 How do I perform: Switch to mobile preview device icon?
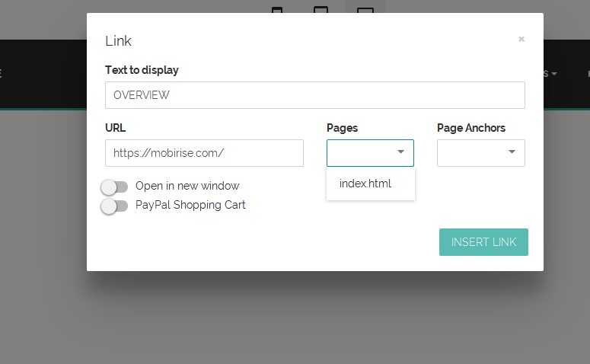(277, 11)
